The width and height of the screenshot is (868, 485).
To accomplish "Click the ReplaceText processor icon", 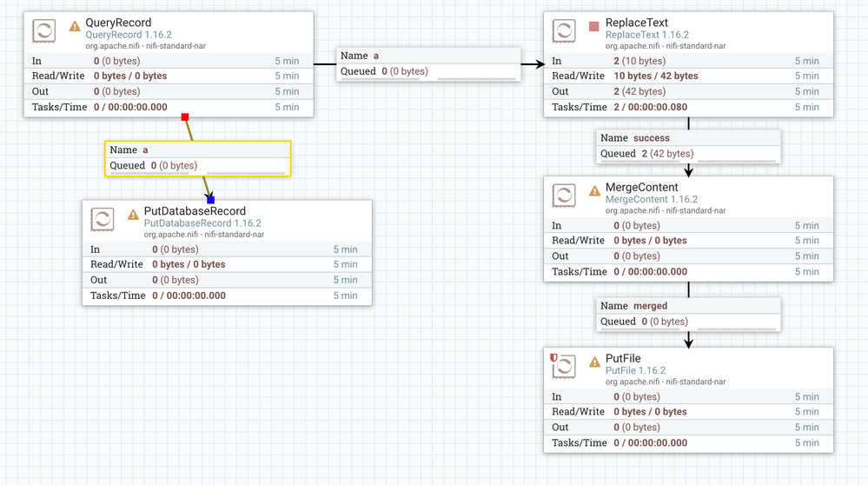I will coord(564,31).
